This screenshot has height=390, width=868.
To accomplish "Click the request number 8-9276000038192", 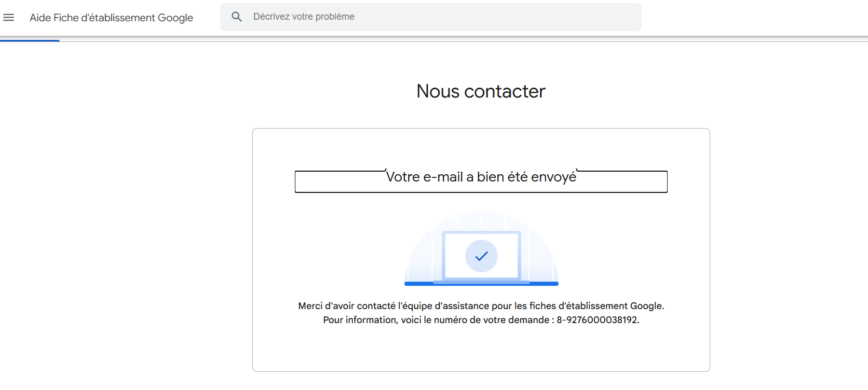I will point(597,320).
